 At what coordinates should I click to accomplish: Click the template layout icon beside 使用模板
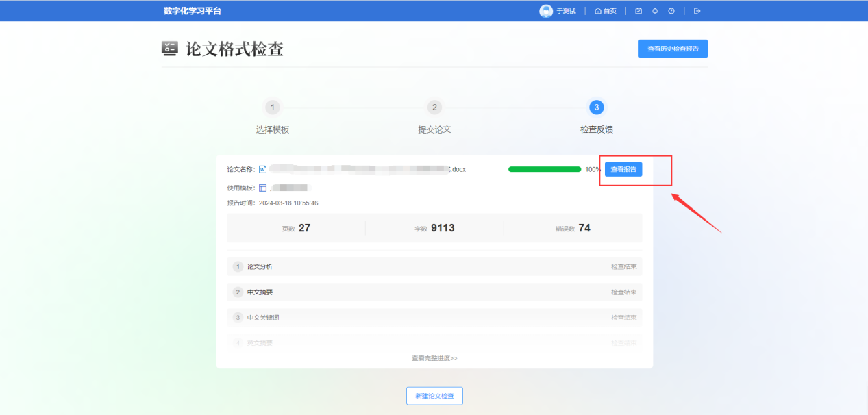tap(262, 188)
